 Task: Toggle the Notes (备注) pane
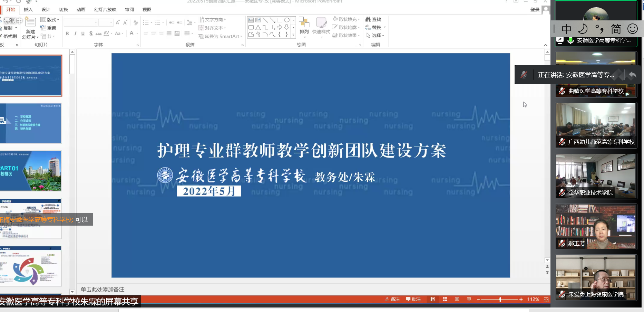coord(392,299)
